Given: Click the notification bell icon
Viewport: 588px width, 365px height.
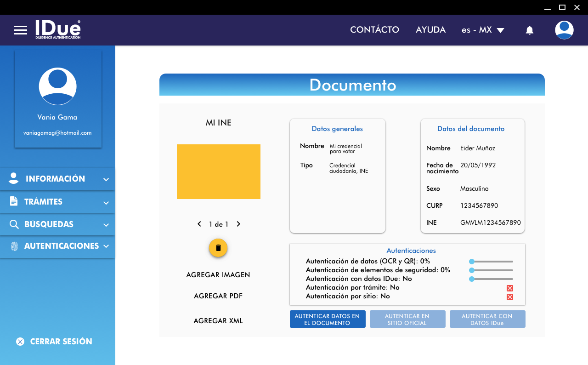Looking at the screenshot, I should click(529, 30).
